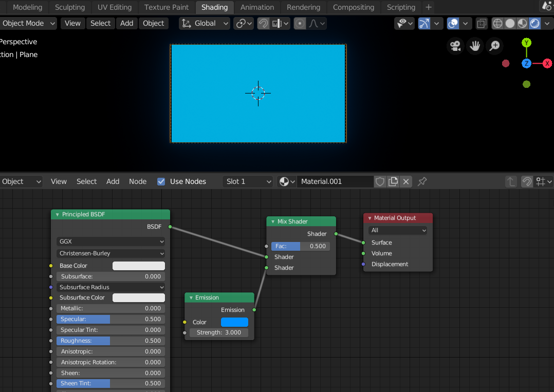Click the dark green negative Y gizmo dot

click(526, 84)
